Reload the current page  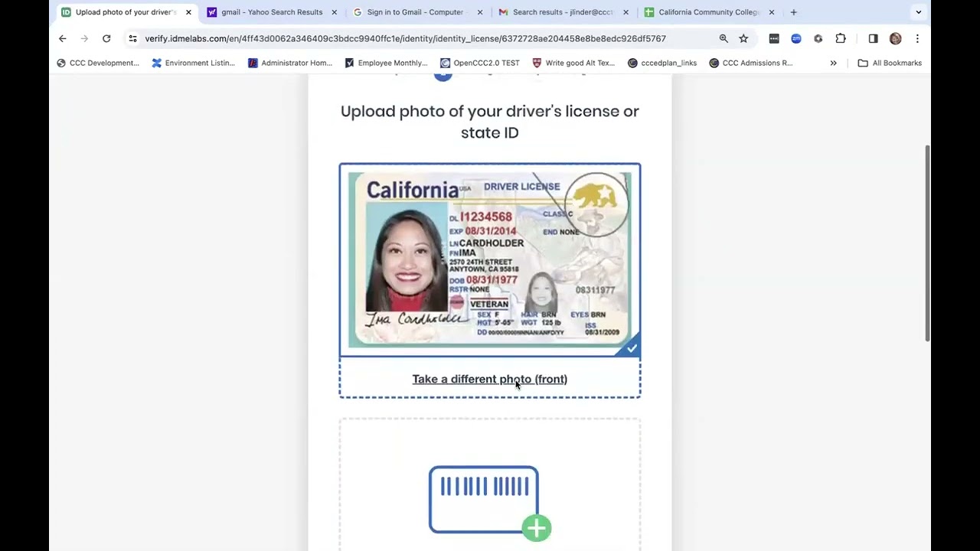[106, 38]
